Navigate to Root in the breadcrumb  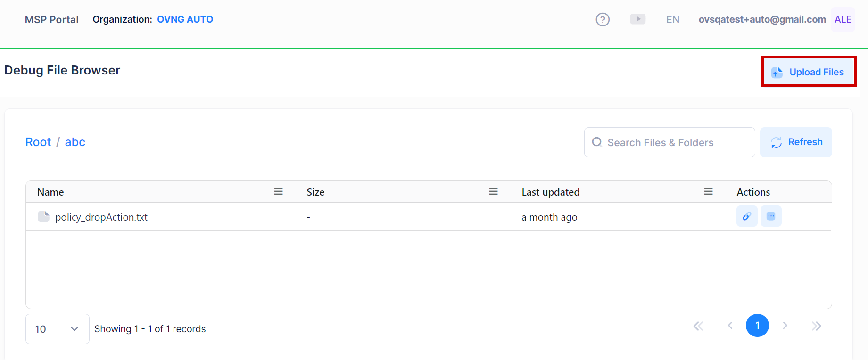coord(38,142)
